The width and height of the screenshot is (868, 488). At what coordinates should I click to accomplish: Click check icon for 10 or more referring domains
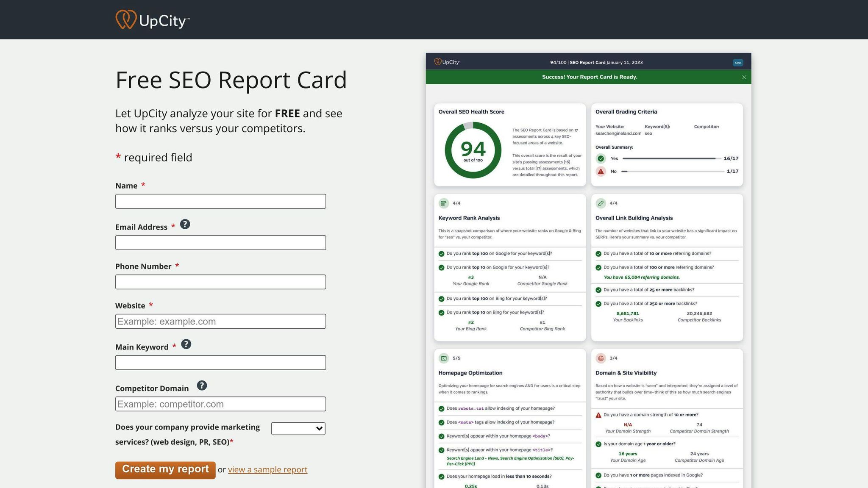click(x=598, y=254)
